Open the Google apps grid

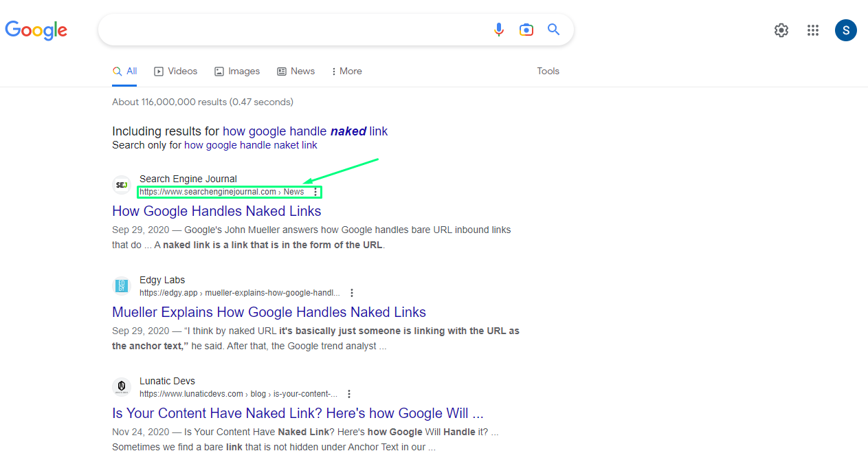click(x=813, y=30)
